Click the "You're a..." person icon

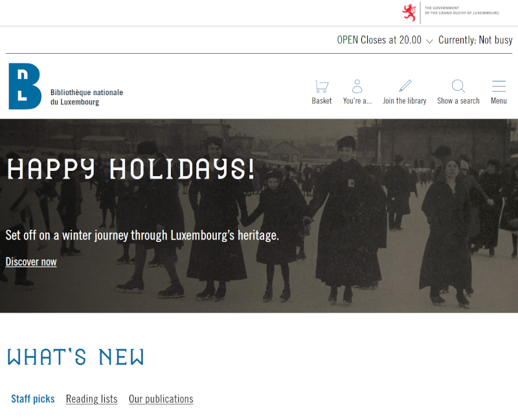(x=357, y=87)
